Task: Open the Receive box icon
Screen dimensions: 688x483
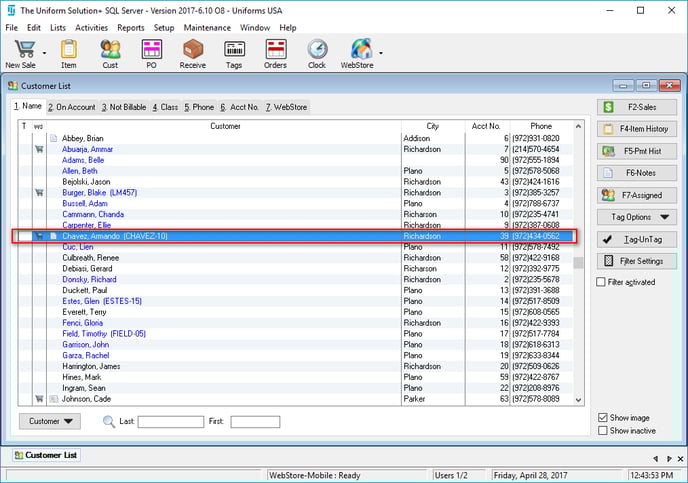Action: coord(193,49)
